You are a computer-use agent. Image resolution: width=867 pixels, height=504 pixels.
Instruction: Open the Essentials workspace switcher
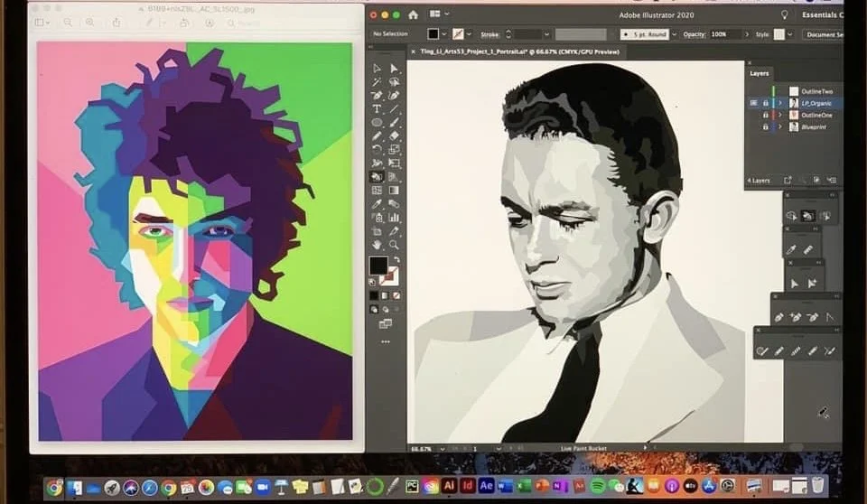[823, 15]
